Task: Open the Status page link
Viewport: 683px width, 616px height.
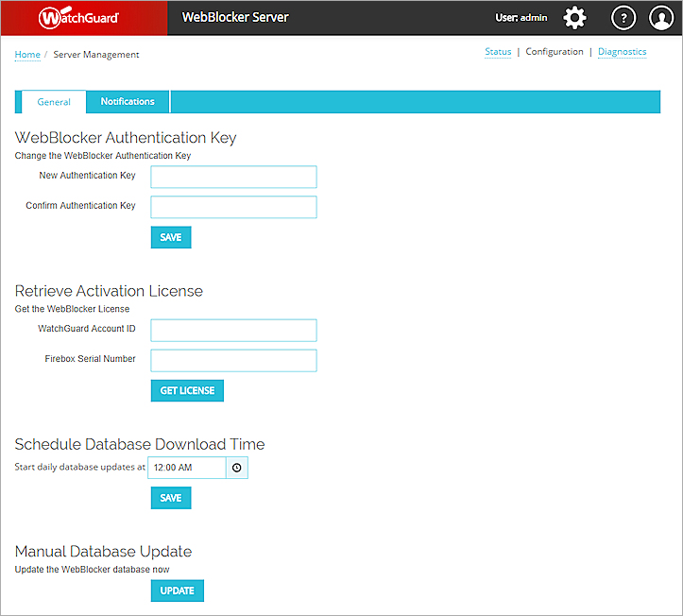Action: (498, 52)
